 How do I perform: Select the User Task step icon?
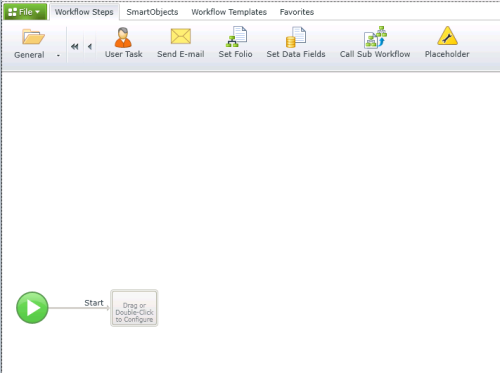pos(123,37)
